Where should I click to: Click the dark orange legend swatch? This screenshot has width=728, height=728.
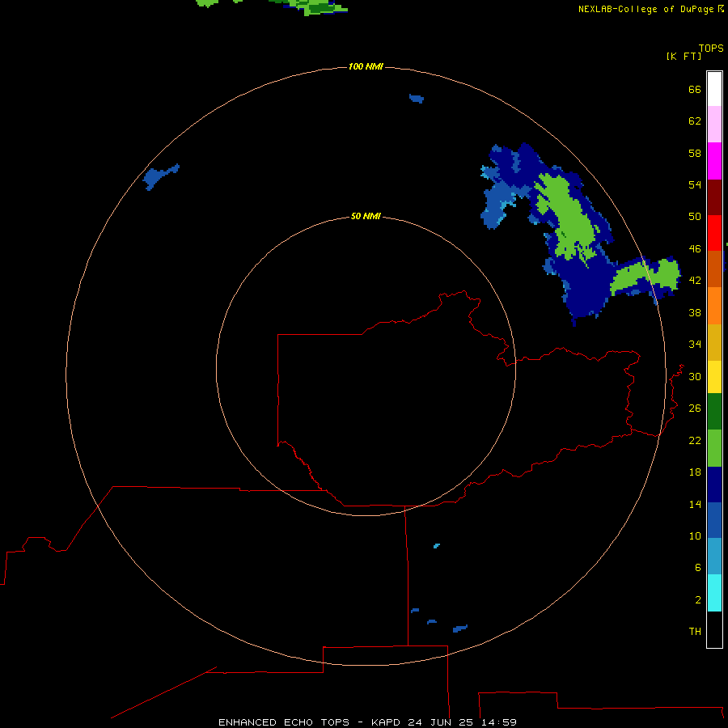coord(714,269)
